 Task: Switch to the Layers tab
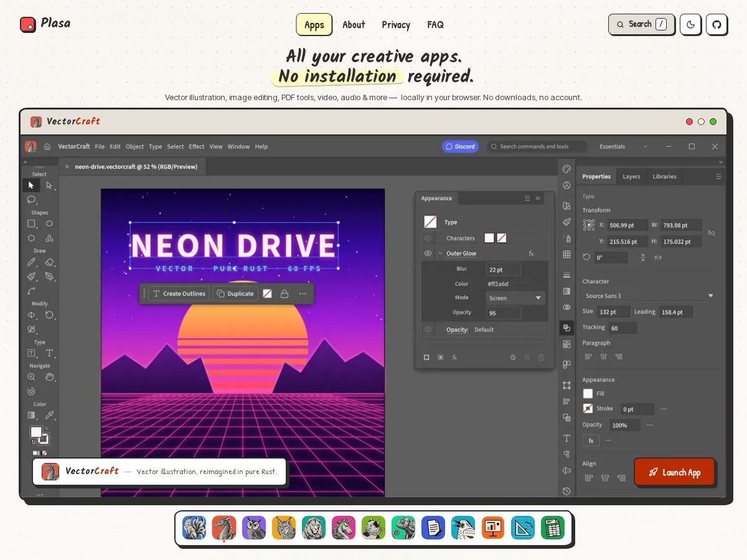(631, 177)
